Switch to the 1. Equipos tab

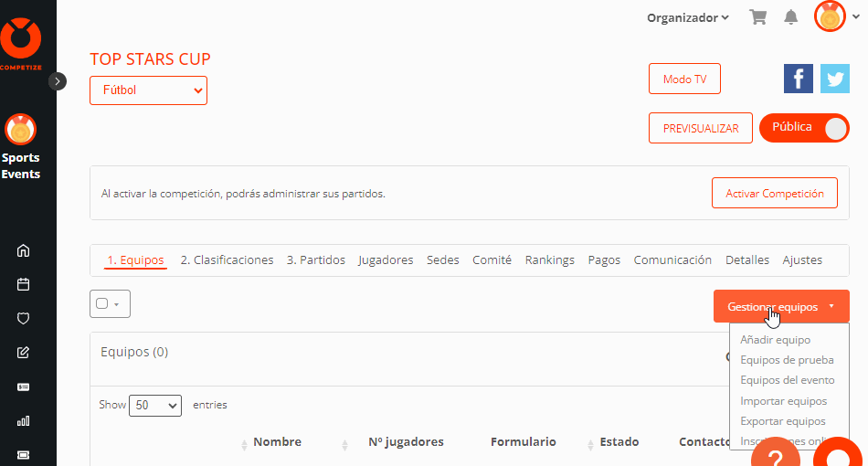click(135, 260)
